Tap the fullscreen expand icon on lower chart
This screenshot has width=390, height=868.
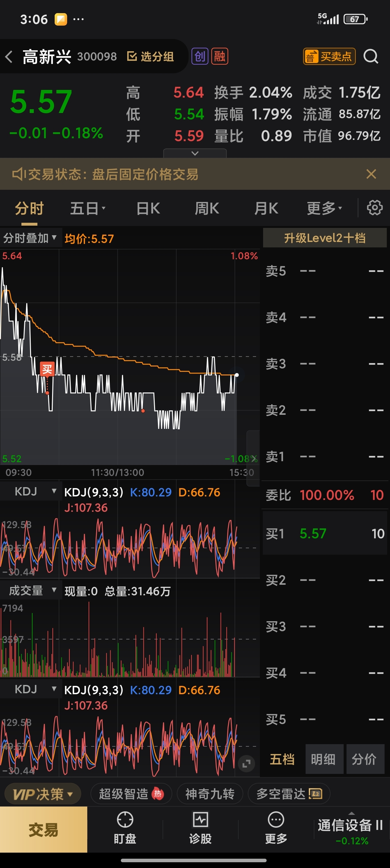click(x=246, y=764)
